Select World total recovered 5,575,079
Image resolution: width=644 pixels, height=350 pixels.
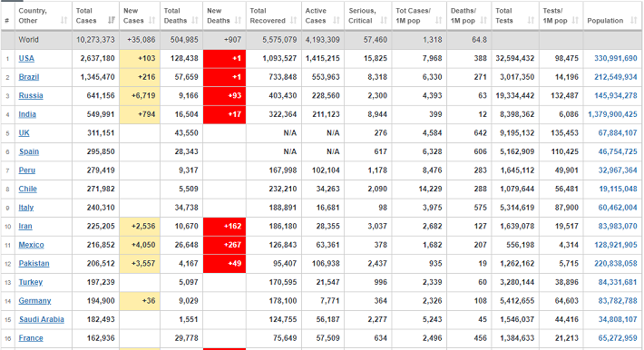point(279,40)
